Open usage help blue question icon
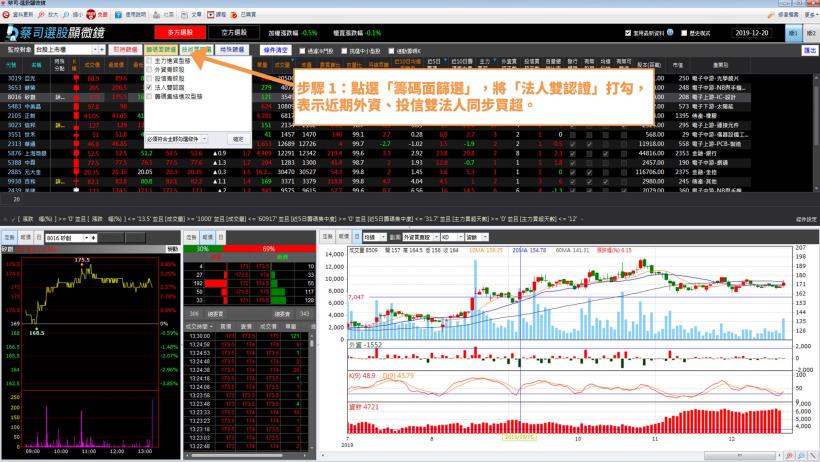The height and width of the screenshot is (462, 820). pyautogui.click(x=118, y=15)
